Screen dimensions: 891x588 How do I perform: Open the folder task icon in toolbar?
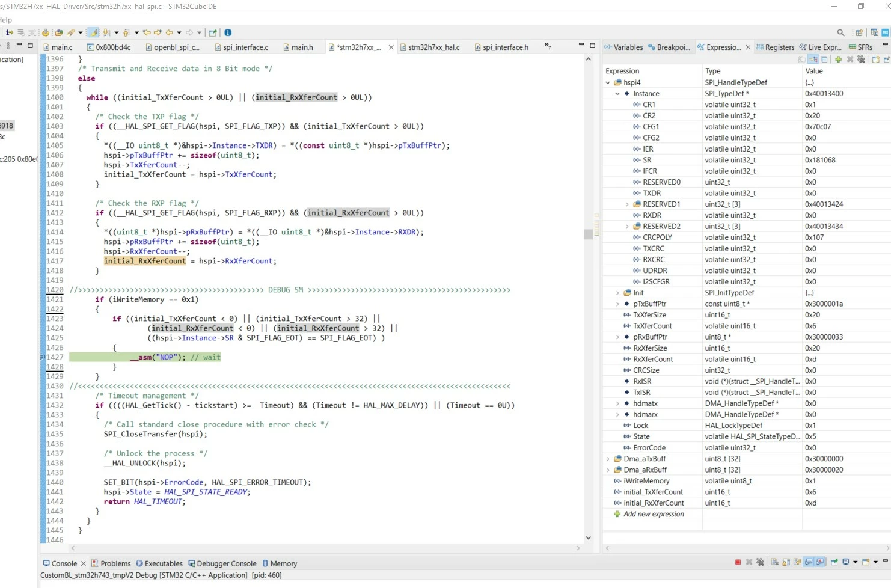click(x=59, y=32)
